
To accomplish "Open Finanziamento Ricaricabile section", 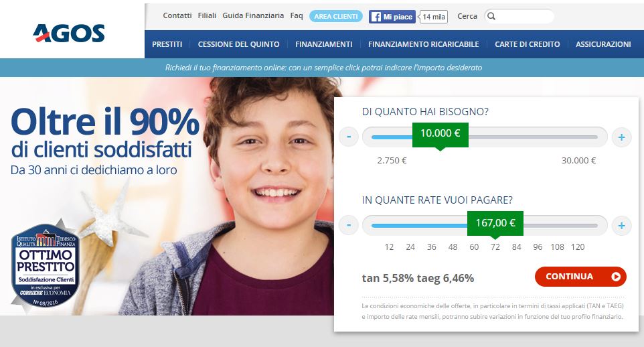I will (x=424, y=44).
